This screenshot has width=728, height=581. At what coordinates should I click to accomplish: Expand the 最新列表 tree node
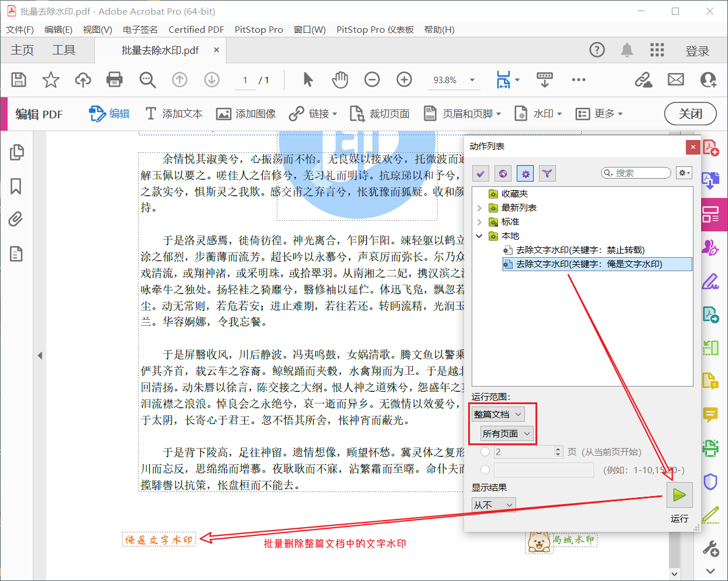click(x=479, y=208)
